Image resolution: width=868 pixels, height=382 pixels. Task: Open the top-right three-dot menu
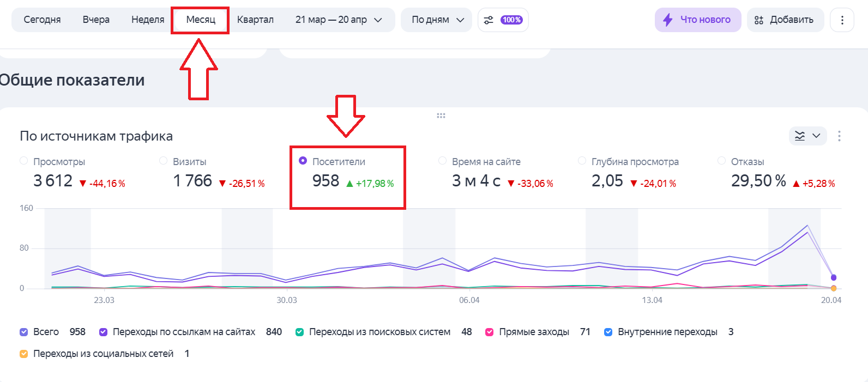coord(842,20)
